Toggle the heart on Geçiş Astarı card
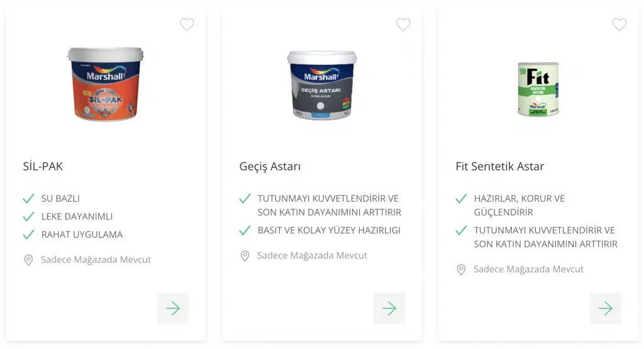This screenshot has height=349, width=644. click(x=403, y=25)
